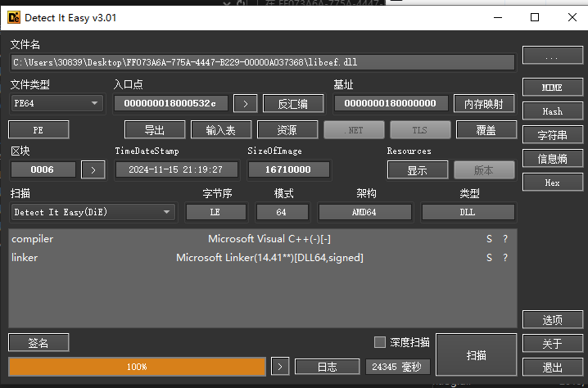
Task: Click the question mark in linker row
Action: tap(505, 258)
